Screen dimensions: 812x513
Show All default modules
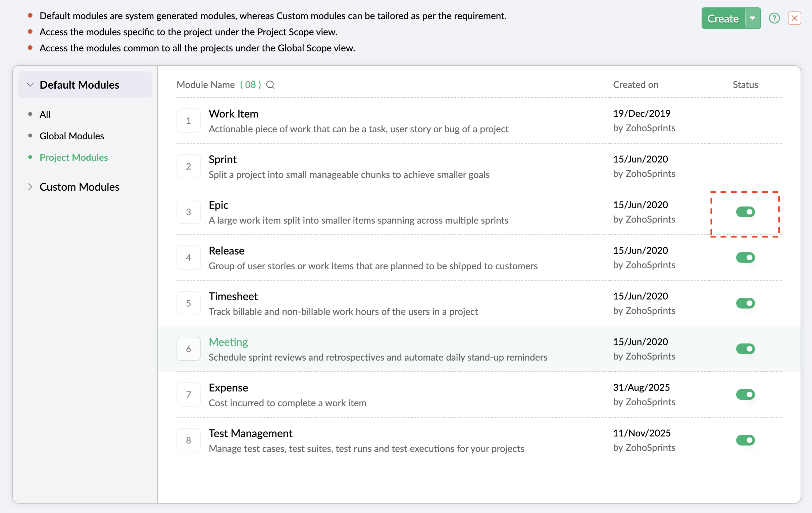(x=45, y=114)
